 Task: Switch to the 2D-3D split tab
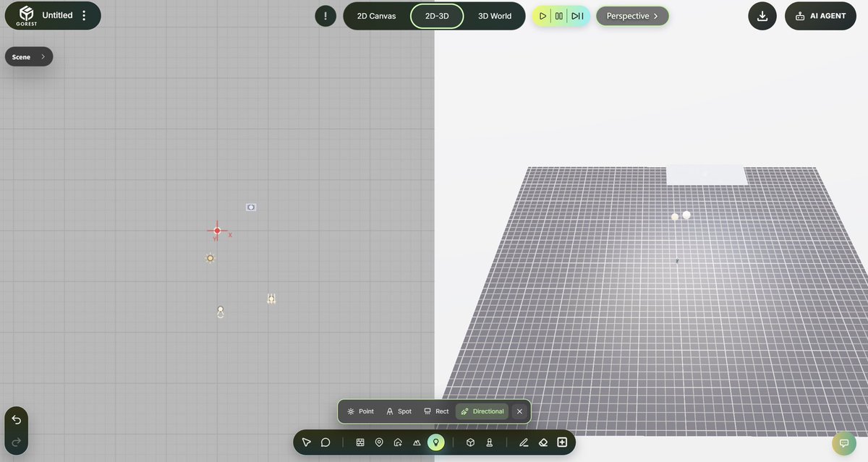[x=437, y=16]
